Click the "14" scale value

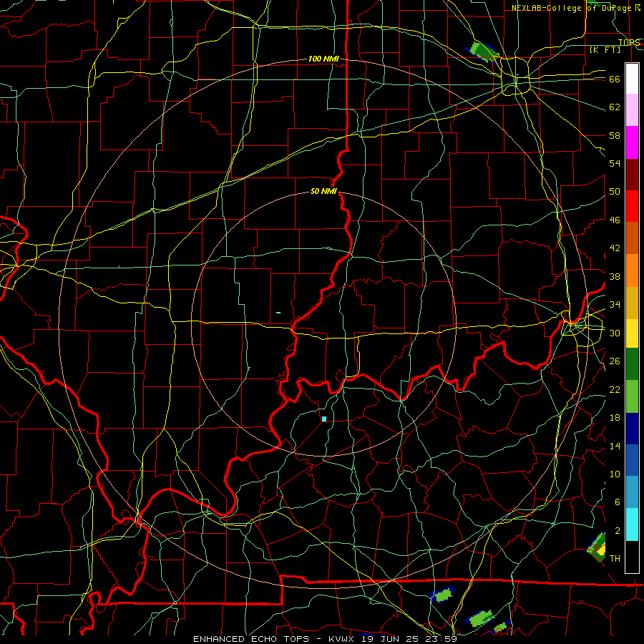click(615, 446)
